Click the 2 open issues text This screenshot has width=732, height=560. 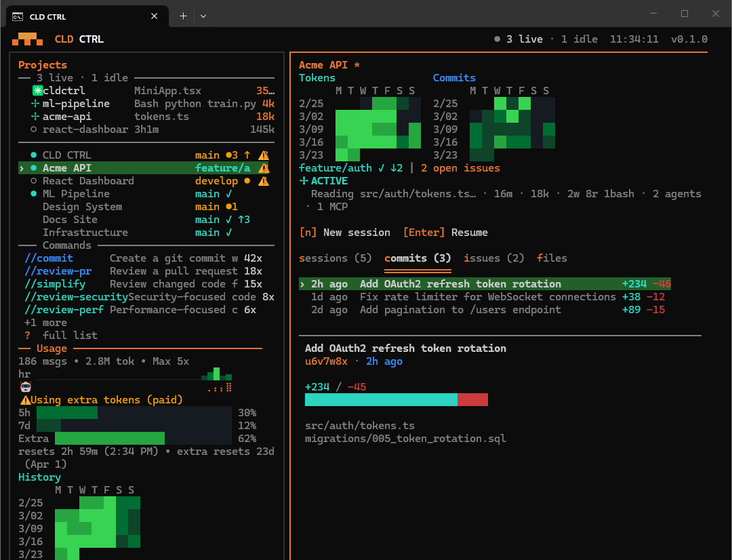click(x=460, y=168)
